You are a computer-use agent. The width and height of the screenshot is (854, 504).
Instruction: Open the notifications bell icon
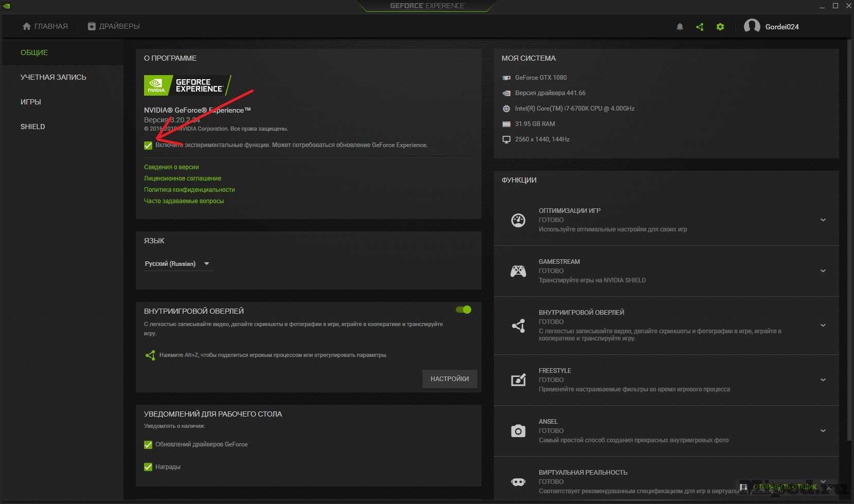tap(680, 27)
